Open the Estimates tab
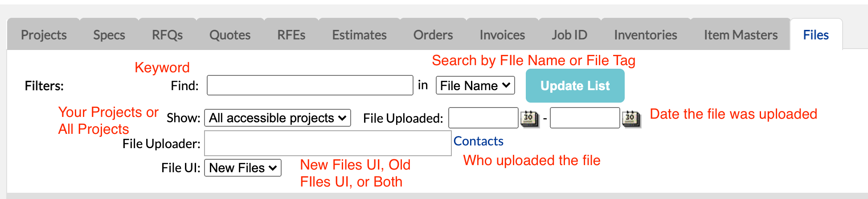 [x=360, y=34]
